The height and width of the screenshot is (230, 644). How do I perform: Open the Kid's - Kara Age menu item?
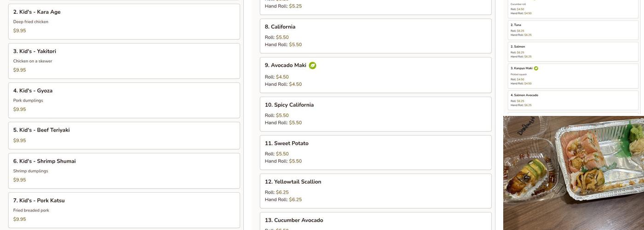pyautogui.click(x=124, y=21)
